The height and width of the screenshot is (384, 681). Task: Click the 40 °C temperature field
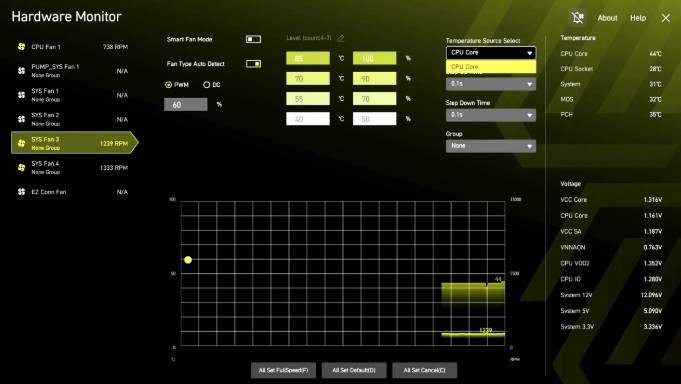[x=307, y=119]
